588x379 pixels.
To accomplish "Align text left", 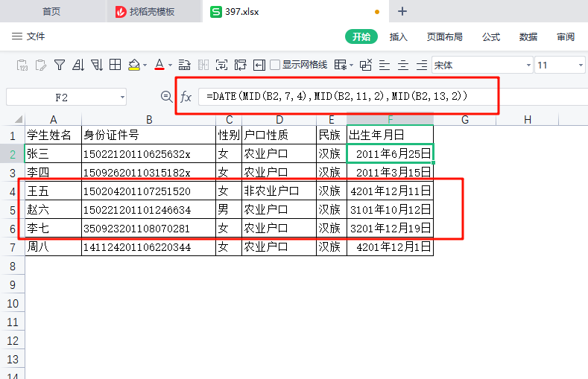I will [385, 66].
